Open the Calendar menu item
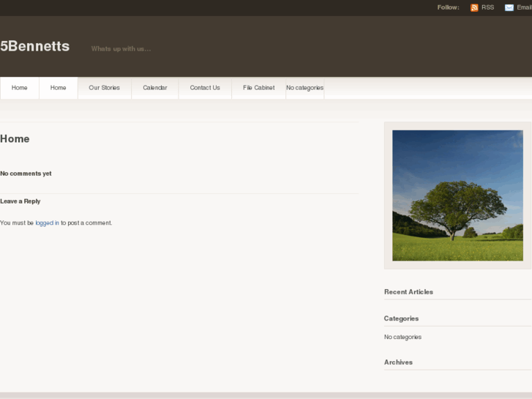Screen dimensions: 532x399 (154, 88)
